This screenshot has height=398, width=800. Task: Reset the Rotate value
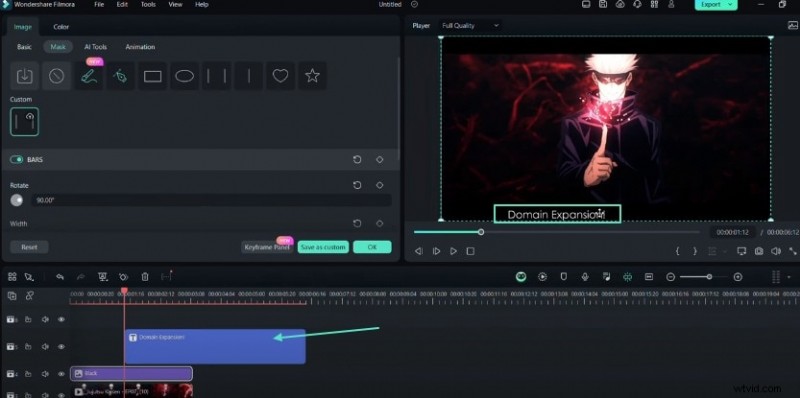pyautogui.click(x=357, y=185)
